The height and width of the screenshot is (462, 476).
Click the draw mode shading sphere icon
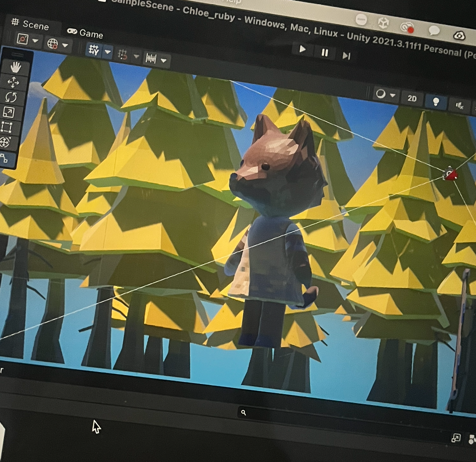point(381,94)
